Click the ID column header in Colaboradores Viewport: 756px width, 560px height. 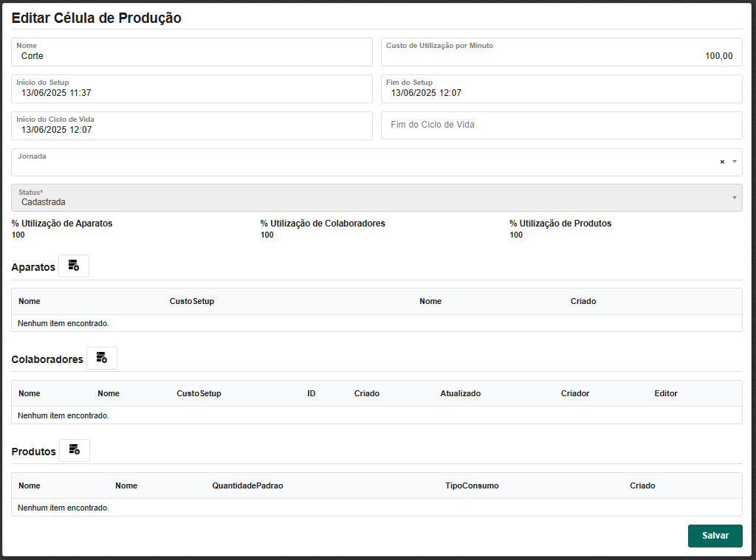pyautogui.click(x=312, y=394)
